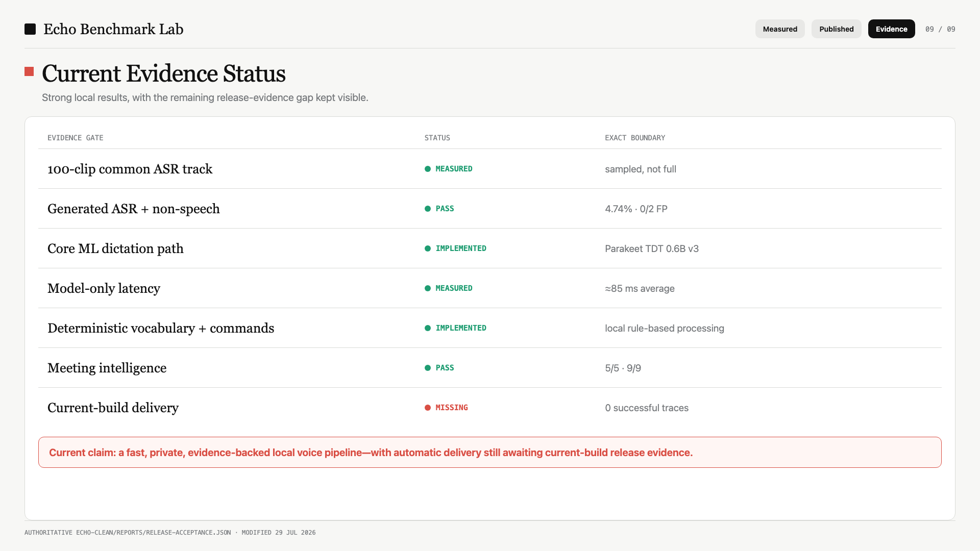Click the Echo Benchmark Lab title
Screen dimensions: 980x551
(113, 29)
